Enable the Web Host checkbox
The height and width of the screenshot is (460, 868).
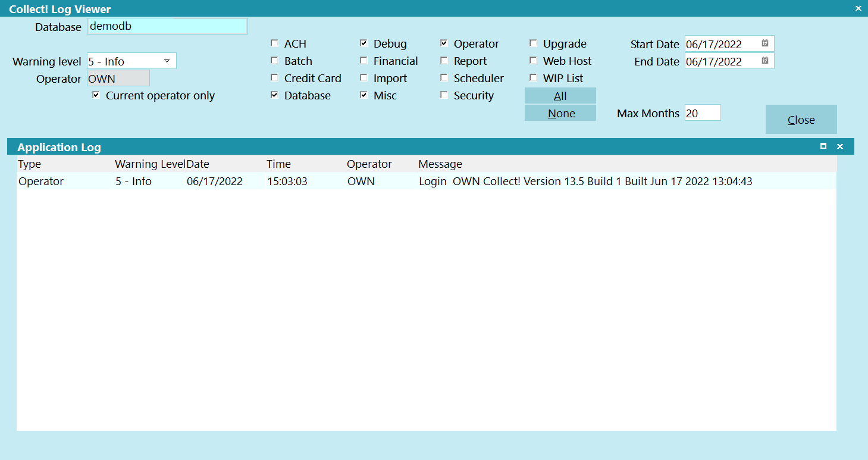(x=533, y=61)
